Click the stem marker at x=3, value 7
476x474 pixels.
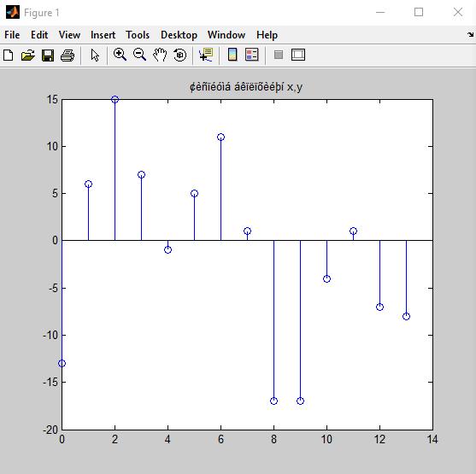[141, 174]
